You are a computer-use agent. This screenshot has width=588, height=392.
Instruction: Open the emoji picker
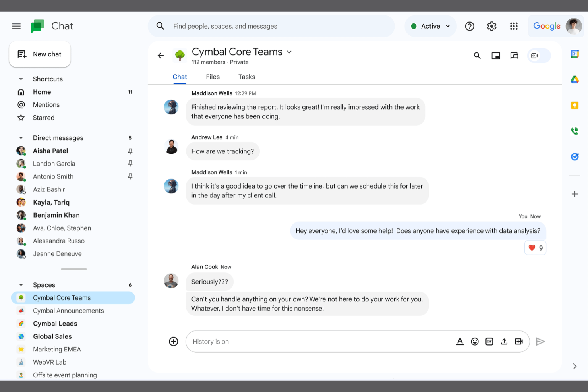pos(475,341)
